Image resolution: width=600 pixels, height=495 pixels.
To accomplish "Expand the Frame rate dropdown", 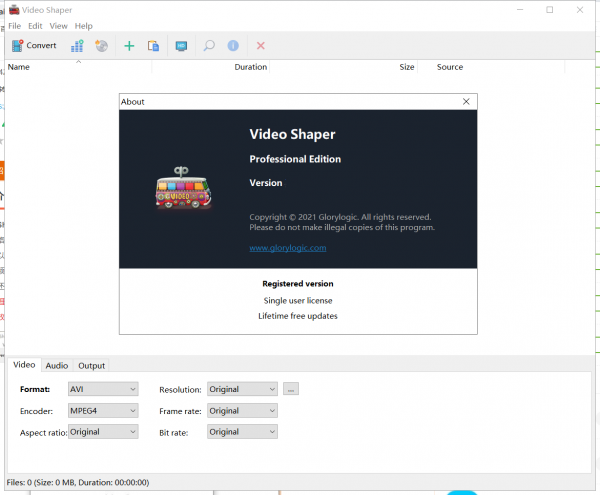I will click(x=242, y=411).
